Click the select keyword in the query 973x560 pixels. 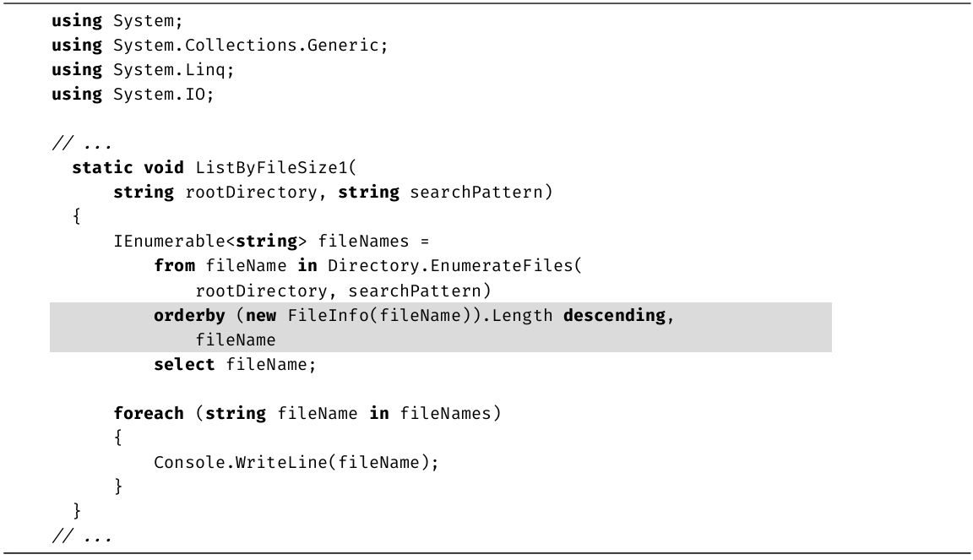[x=184, y=365]
